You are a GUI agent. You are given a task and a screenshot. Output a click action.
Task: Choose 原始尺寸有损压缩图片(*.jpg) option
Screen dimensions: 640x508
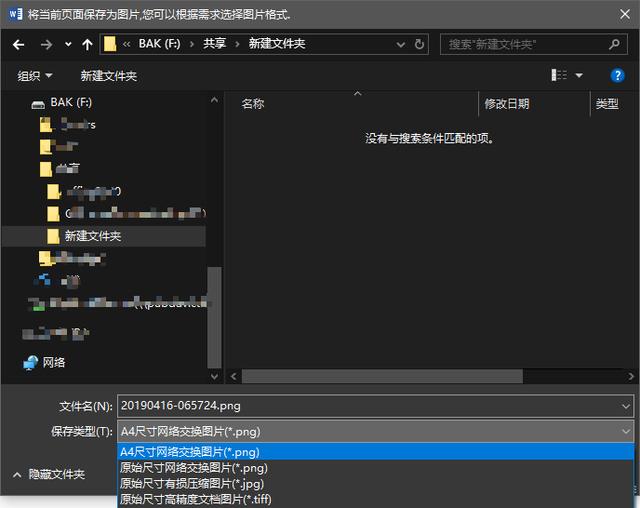(376, 484)
